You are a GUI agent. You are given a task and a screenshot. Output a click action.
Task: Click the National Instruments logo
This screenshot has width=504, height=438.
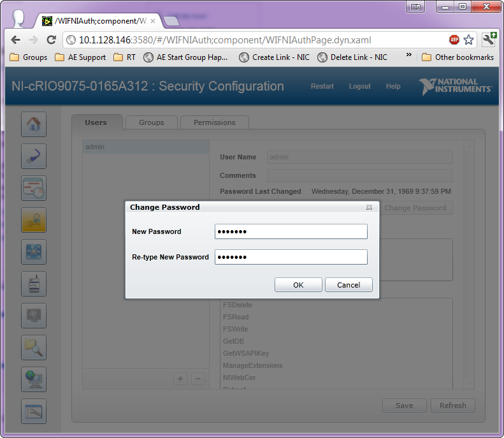(455, 86)
